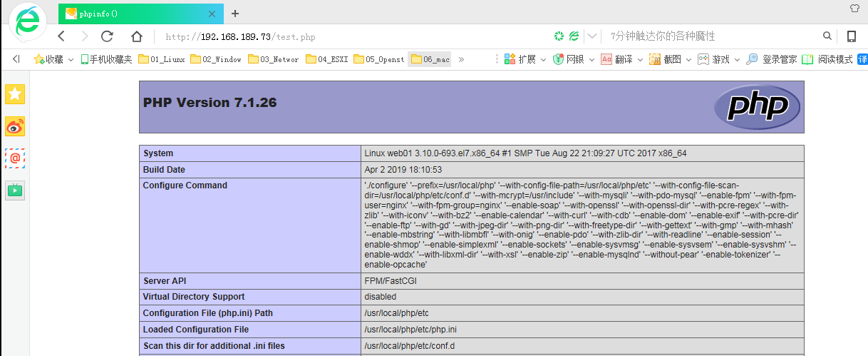Open the sidebar email @ icon
Viewport: 868px width, 356px height.
pos(15,158)
